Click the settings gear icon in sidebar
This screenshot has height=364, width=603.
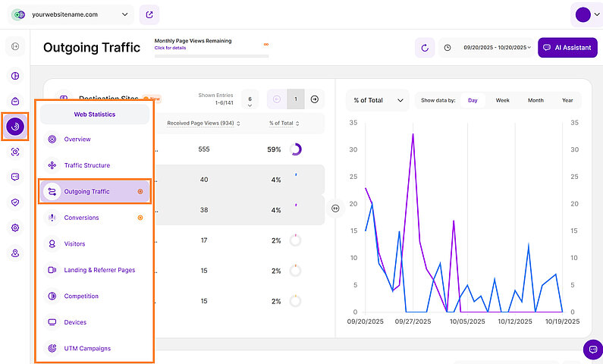click(x=15, y=227)
